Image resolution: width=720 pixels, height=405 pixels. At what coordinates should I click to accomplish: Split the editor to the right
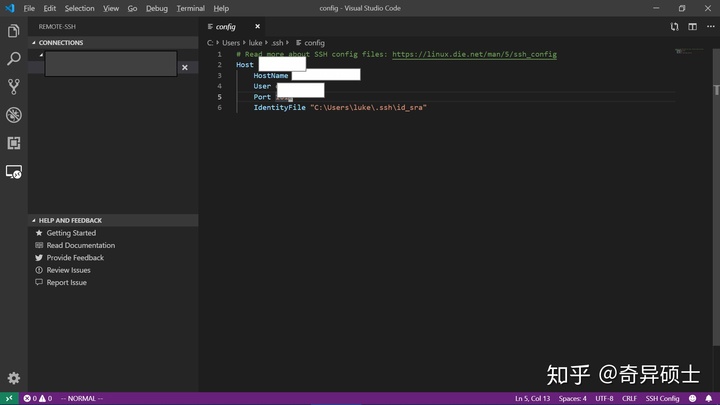click(692, 27)
